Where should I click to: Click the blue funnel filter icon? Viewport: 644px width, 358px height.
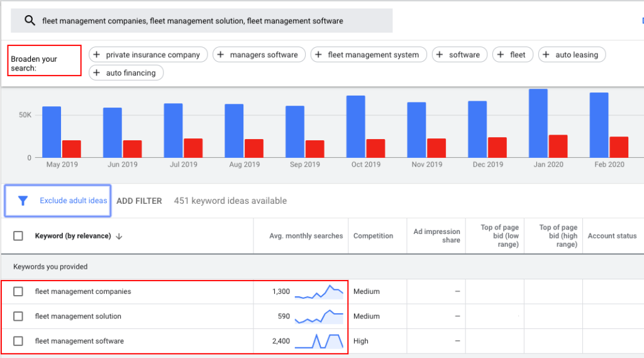pos(23,201)
